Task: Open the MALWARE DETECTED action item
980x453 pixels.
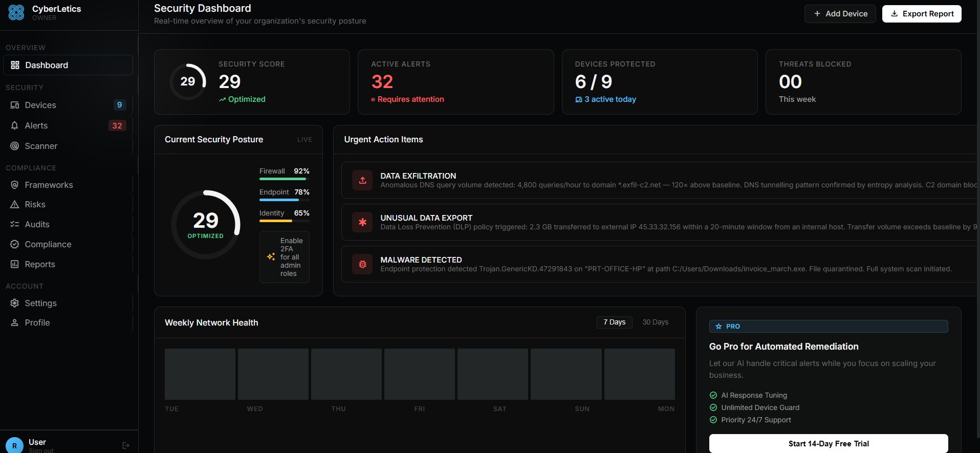Action: coord(660,264)
